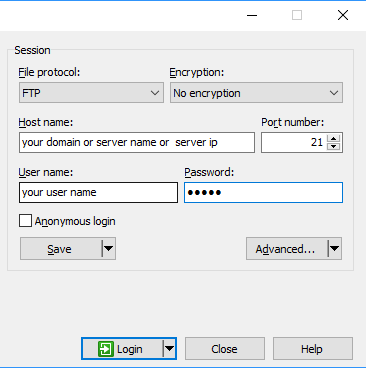Click the Save button
This screenshot has width=366, height=368.
coord(61,249)
